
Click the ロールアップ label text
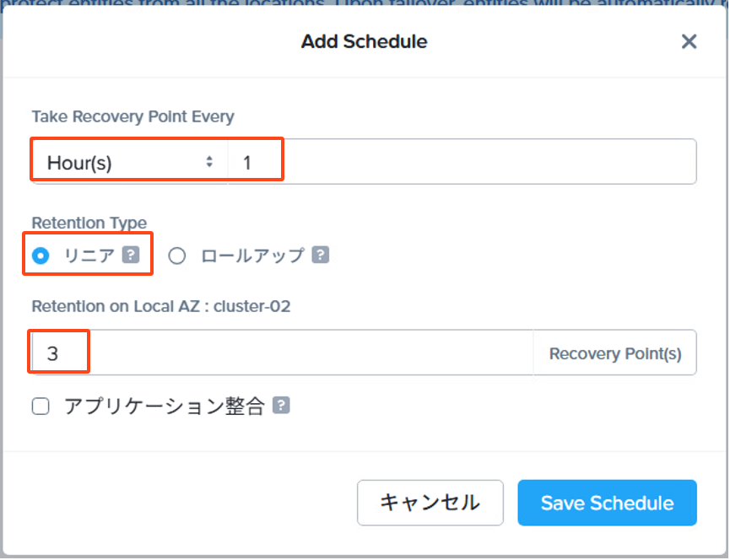coord(252,256)
